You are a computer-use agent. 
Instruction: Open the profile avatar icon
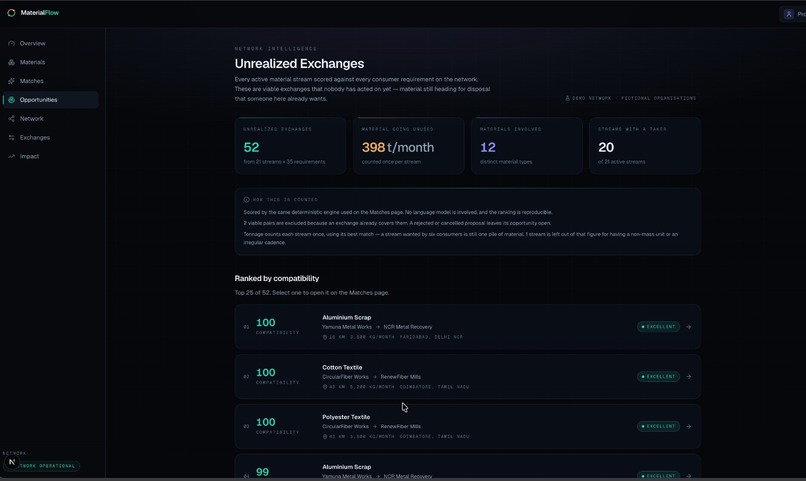[x=789, y=14]
